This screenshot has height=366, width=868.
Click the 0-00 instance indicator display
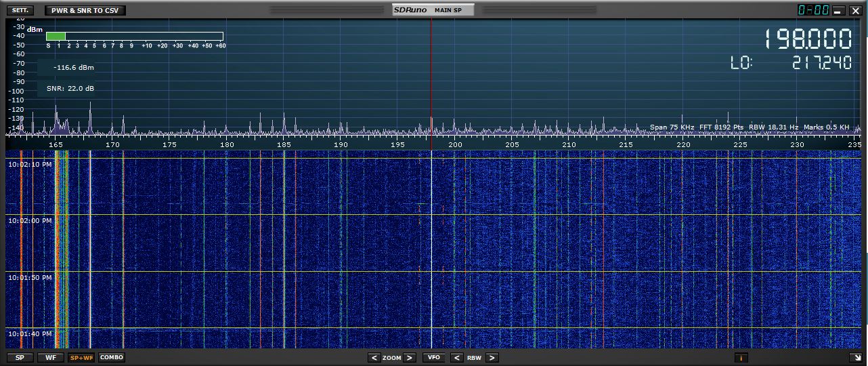pos(813,10)
